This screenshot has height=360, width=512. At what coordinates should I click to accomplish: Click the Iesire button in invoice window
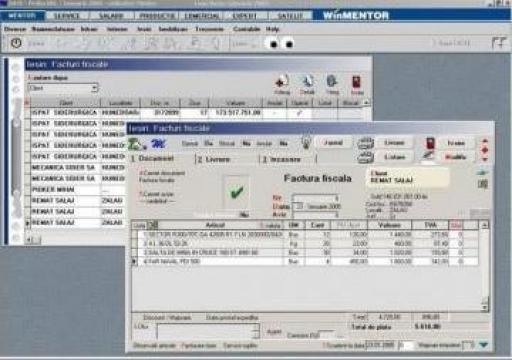pyautogui.click(x=456, y=143)
